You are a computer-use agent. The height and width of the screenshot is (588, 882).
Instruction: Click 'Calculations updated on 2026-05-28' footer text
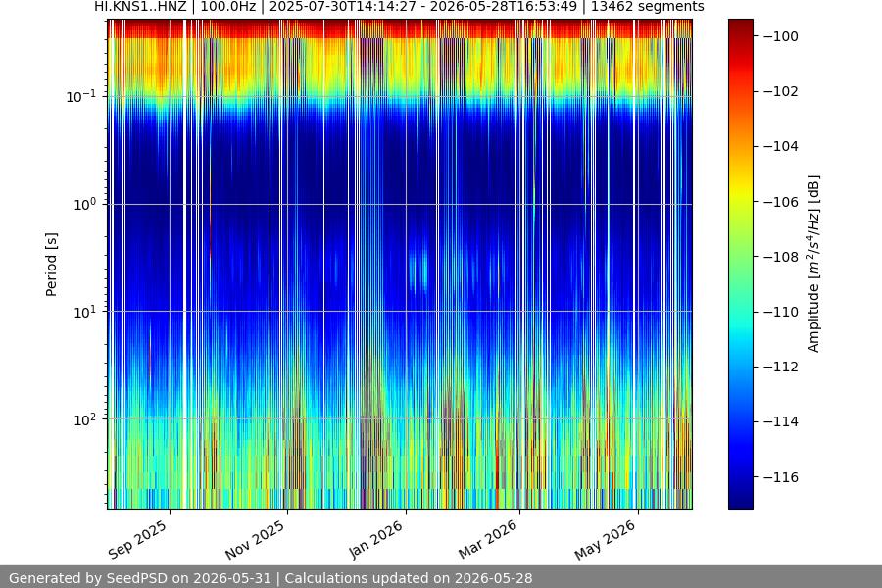click(409, 578)
